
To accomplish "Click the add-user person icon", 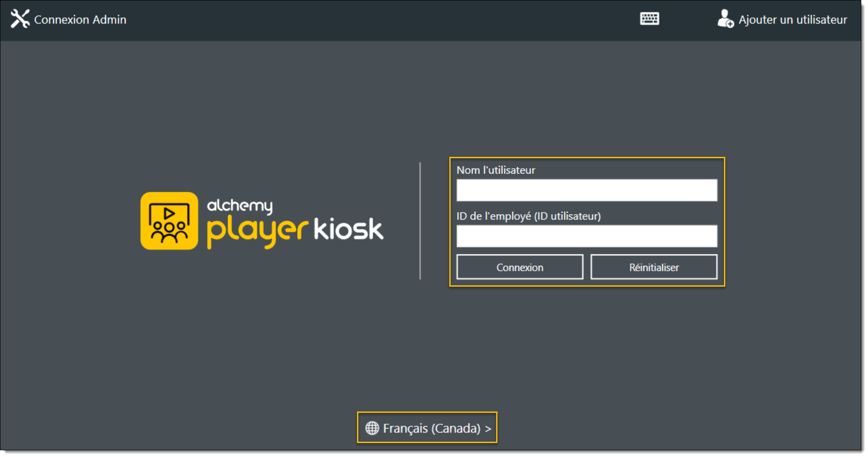I will (x=725, y=19).
